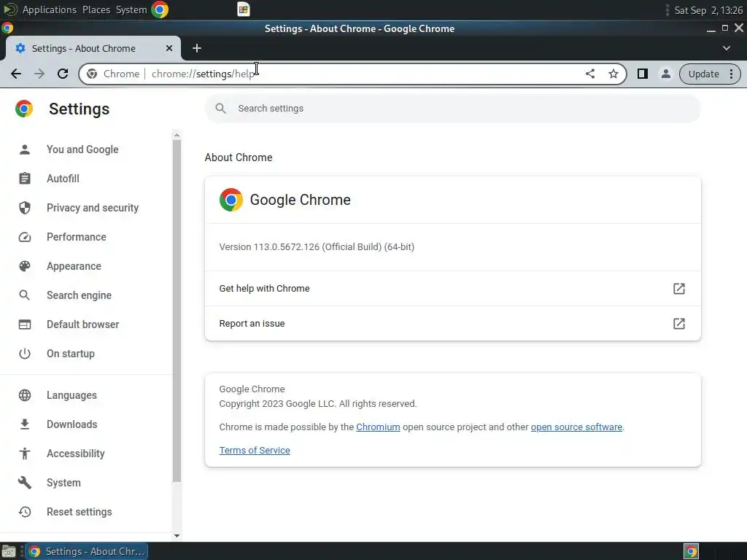Select the Settings - About Chrome tab
747x560 pixels.
[x=93, y=48]
